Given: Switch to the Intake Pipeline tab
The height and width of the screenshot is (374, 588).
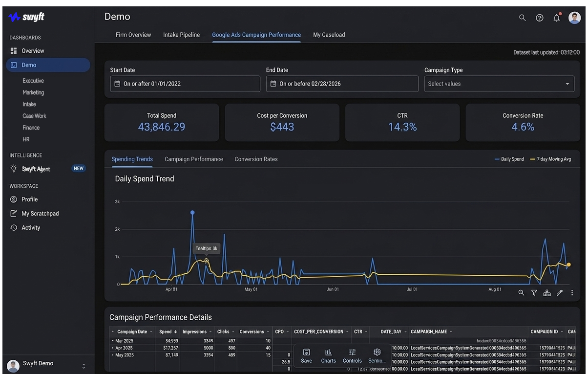Looking at the screenshot, I should click(x=181, y=35).
